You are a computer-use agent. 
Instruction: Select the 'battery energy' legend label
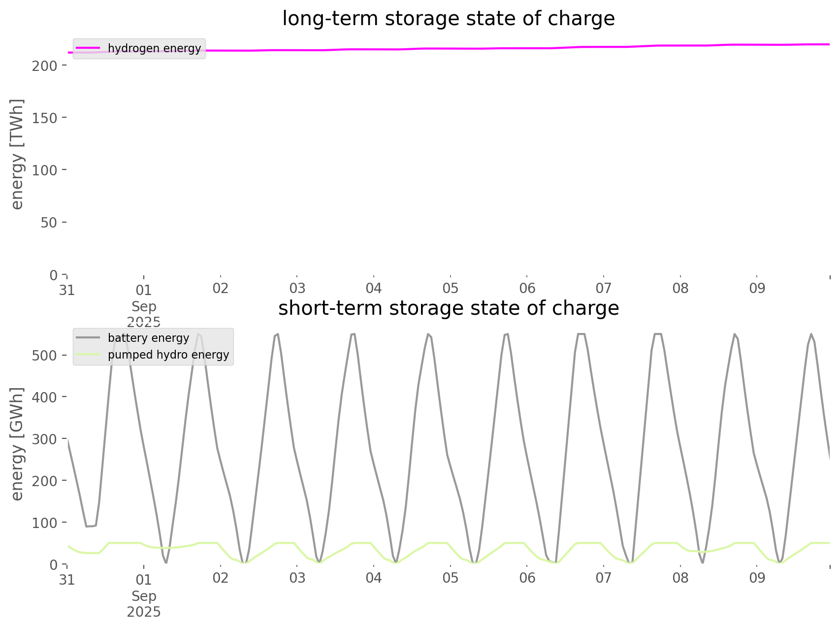[148, 338]
